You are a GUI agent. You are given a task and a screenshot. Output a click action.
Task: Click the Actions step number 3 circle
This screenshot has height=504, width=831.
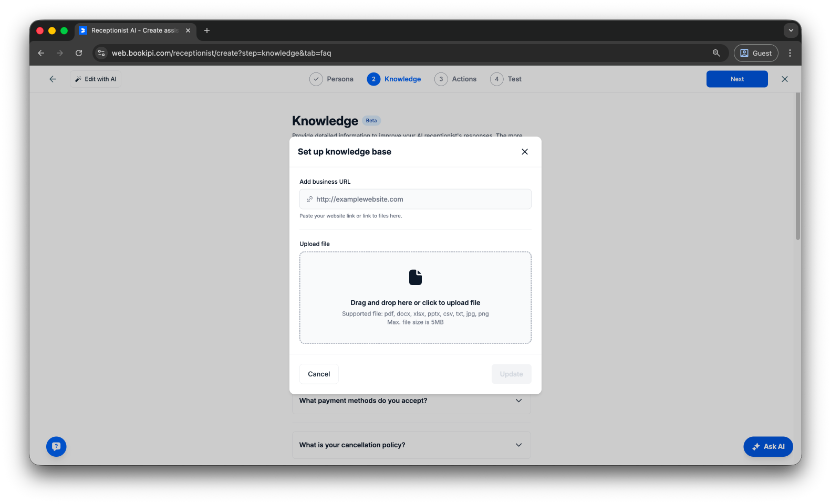coord(441,79)
